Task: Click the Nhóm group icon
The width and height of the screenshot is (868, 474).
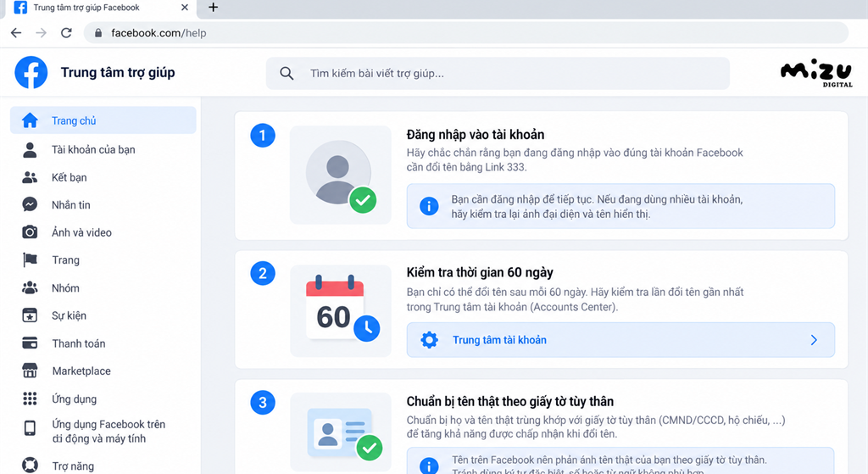Action: click(30, 288)
